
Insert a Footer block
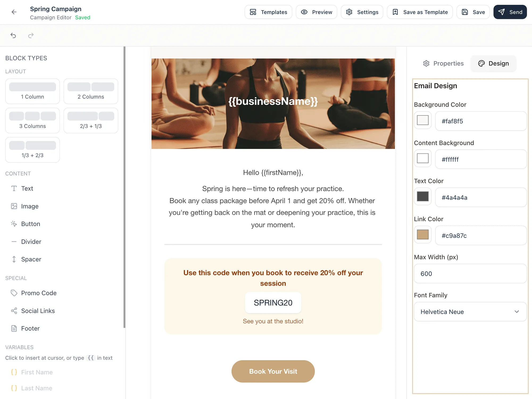click(30, 328)
